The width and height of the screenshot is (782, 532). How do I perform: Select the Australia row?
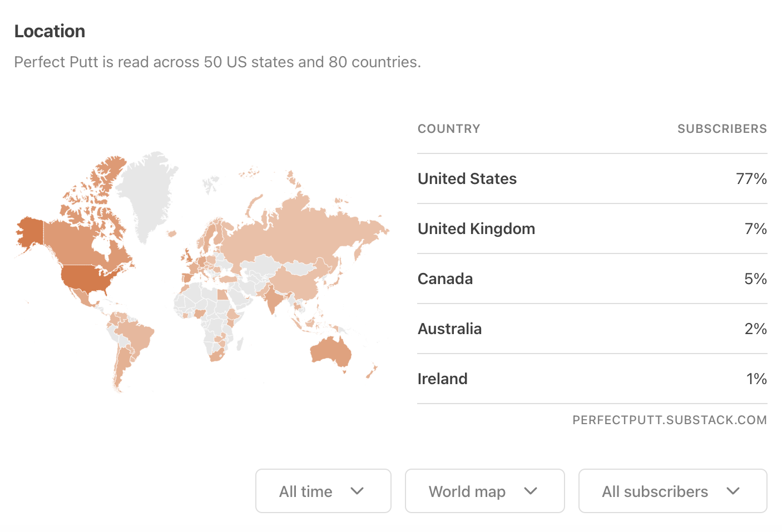pos(592,329)
